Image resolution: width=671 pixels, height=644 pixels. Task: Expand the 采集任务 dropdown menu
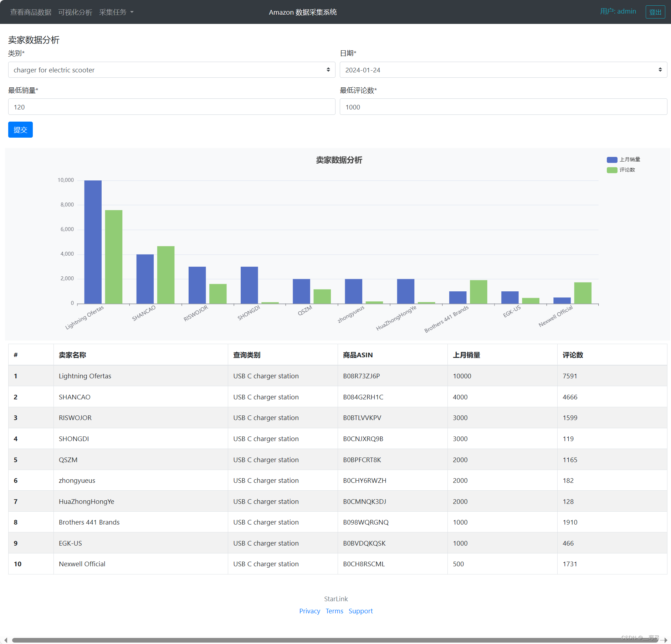click(x=116, y=12)
